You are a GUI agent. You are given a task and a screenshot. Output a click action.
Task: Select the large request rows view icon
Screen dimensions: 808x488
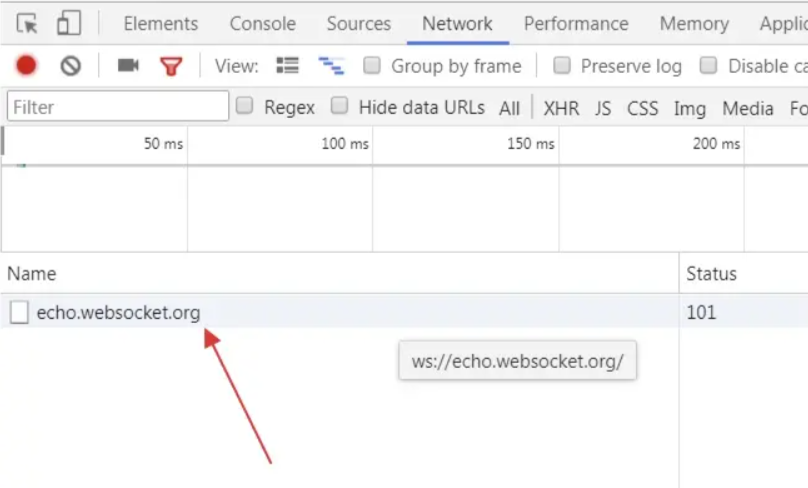[x=288, y=65]
